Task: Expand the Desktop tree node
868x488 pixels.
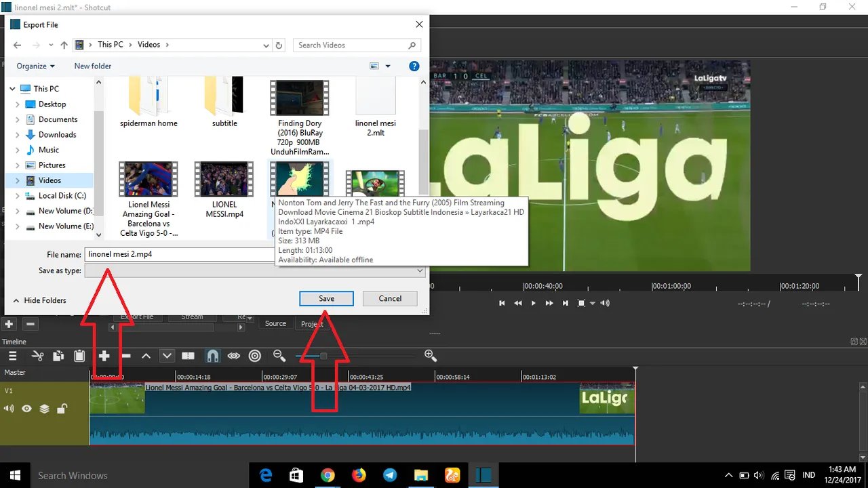Action: pos(18,104)
